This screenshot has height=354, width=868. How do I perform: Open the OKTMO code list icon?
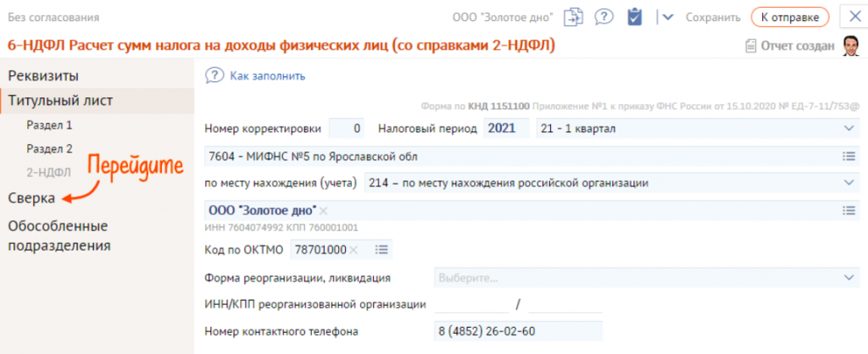(x=381, y=249)
